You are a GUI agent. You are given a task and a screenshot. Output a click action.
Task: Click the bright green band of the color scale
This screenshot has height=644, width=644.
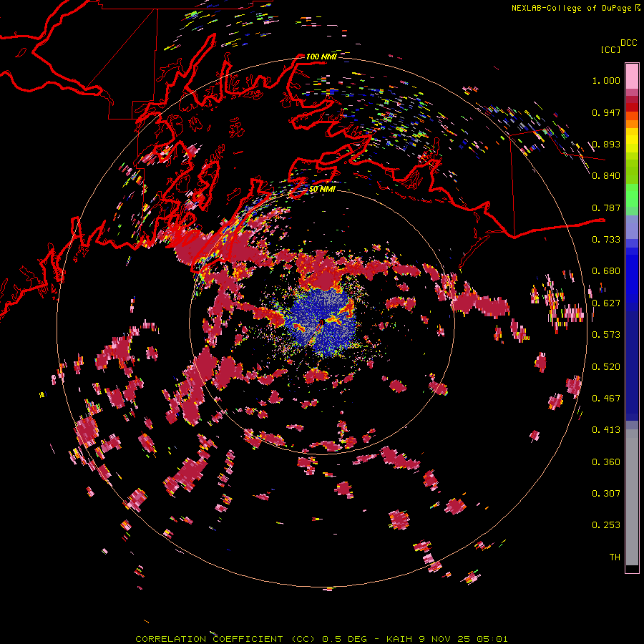(x=632, y=195)
